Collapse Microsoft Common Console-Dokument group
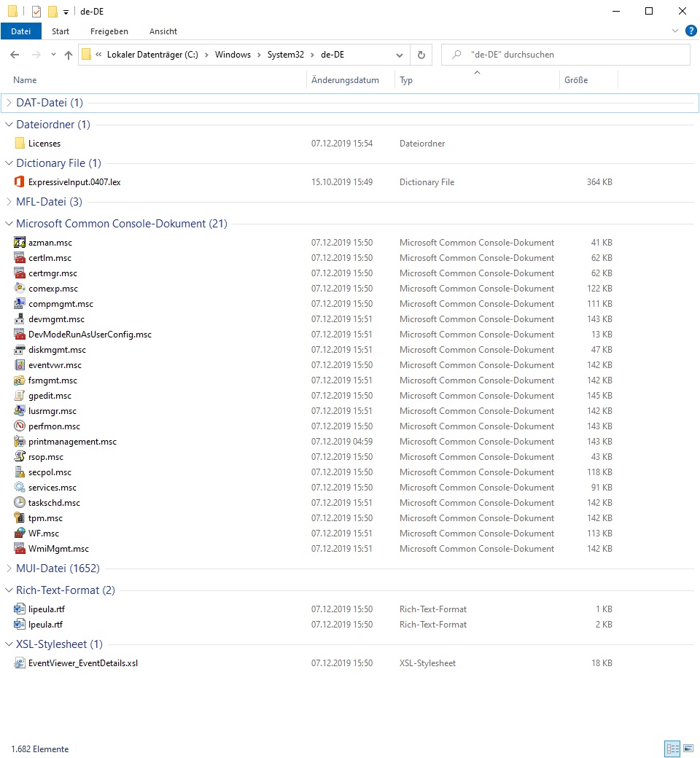The image size is (700, 758). tap(9, 223)
